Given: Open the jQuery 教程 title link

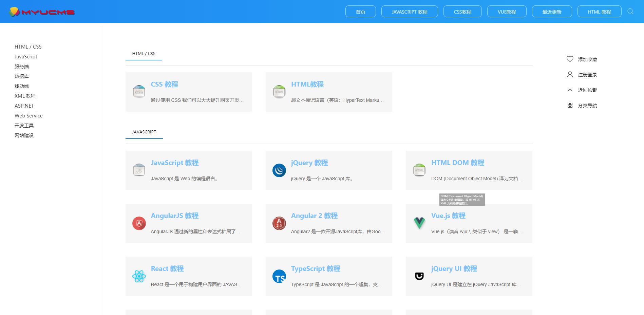Looking at the screenshot, I should pos(309,163).
